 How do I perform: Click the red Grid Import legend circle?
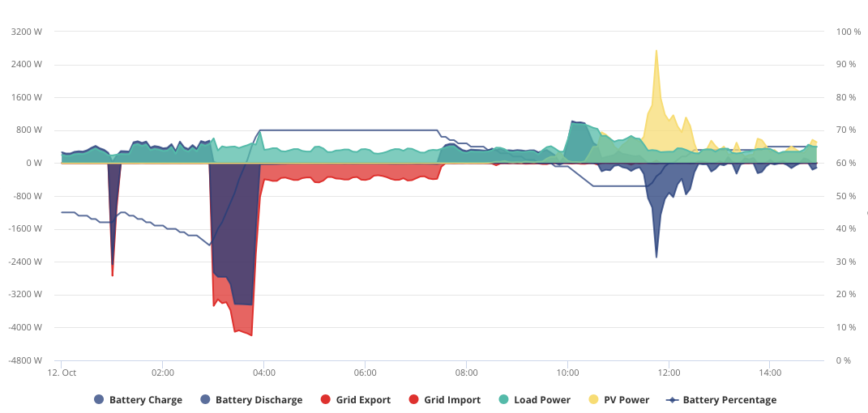[x=413, y=400]
